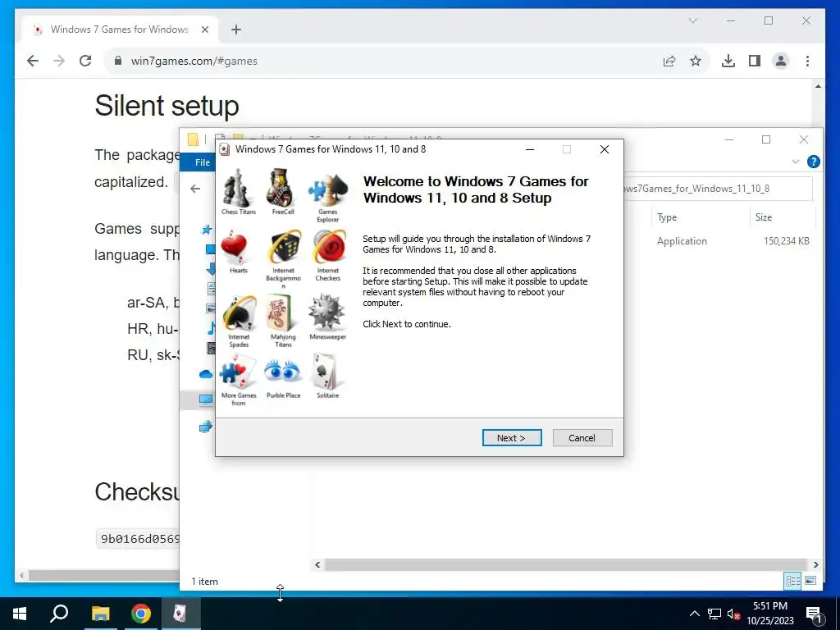Reload the win7games.com page
Viewport: 840px width, 630px height.
point(85,61)
